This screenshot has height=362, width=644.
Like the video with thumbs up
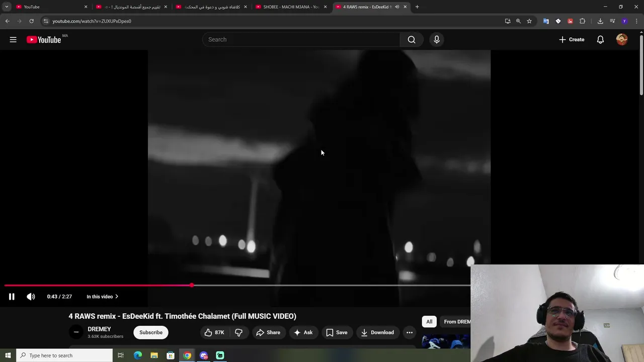pyautogui.click(x=214, y=332)
